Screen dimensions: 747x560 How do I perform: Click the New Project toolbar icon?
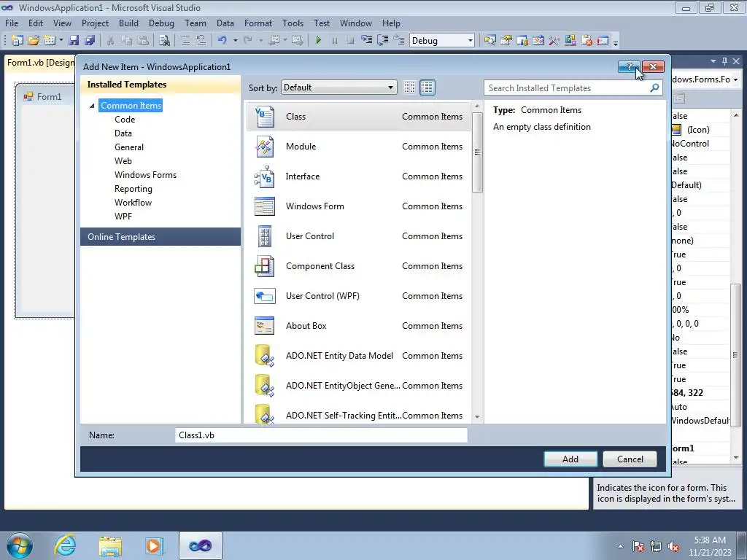18,41
